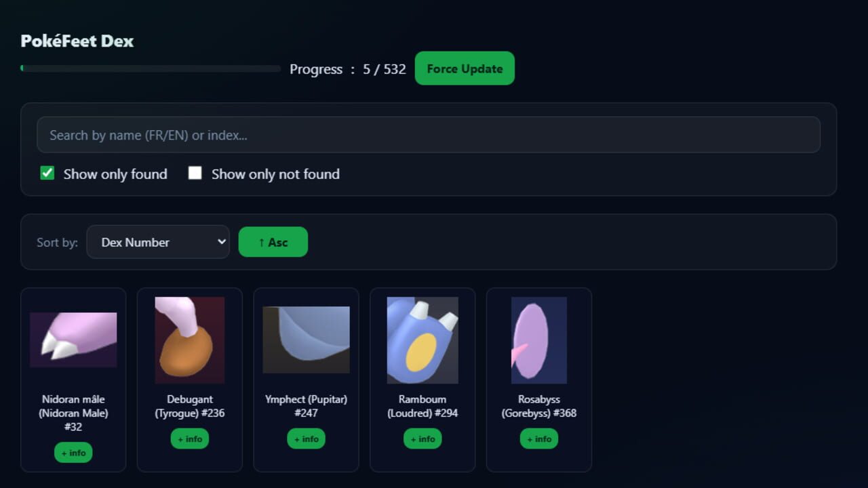Enable Show only not found checkbox
The height and width of the screenshot is (488, 868).
195,173
